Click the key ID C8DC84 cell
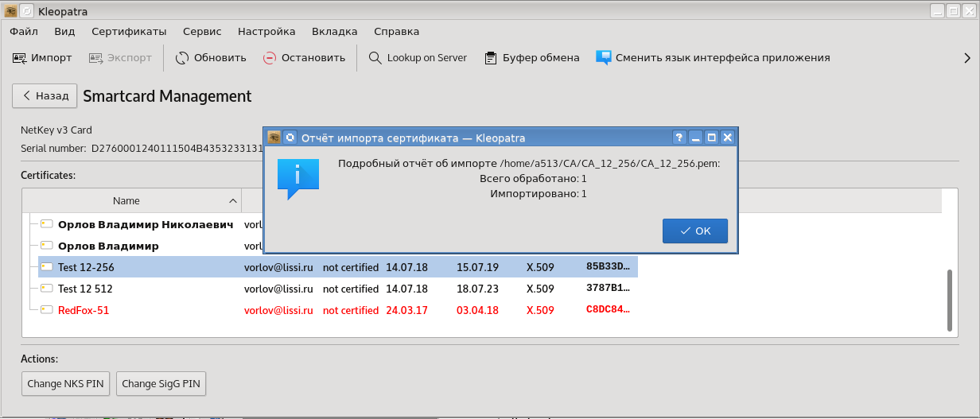Screen dimensions: 980x419 tap(609, 309)
